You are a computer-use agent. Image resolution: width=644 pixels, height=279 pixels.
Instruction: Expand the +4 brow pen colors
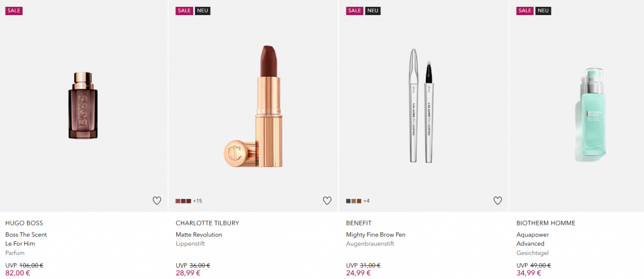click(x=366, y=201)
